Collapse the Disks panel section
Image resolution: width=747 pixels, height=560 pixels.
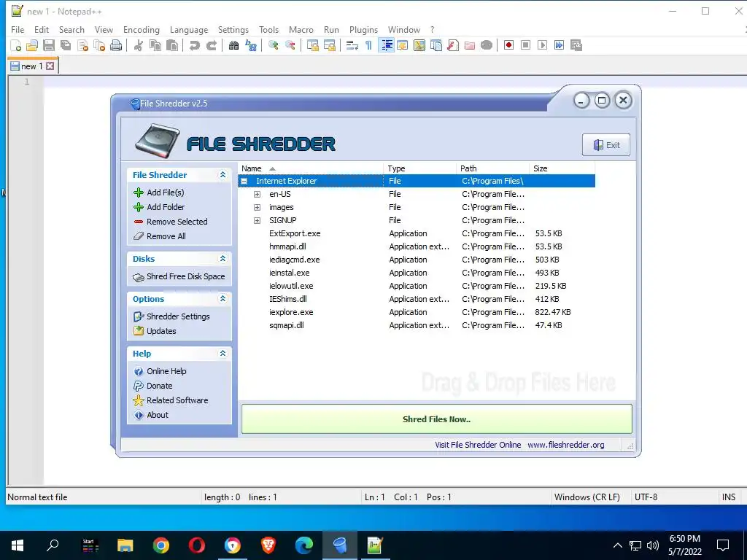tap(222, 259)
